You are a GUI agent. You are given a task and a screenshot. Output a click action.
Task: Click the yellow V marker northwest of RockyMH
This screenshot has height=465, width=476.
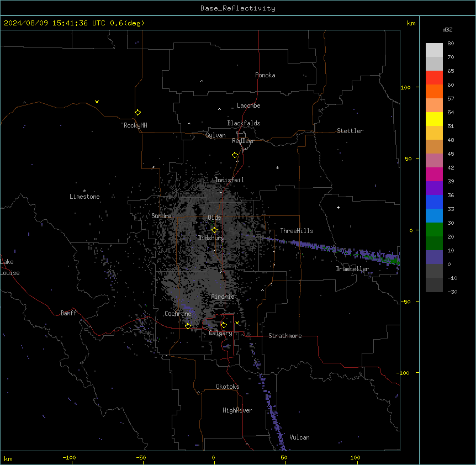[x=97, y=102]
